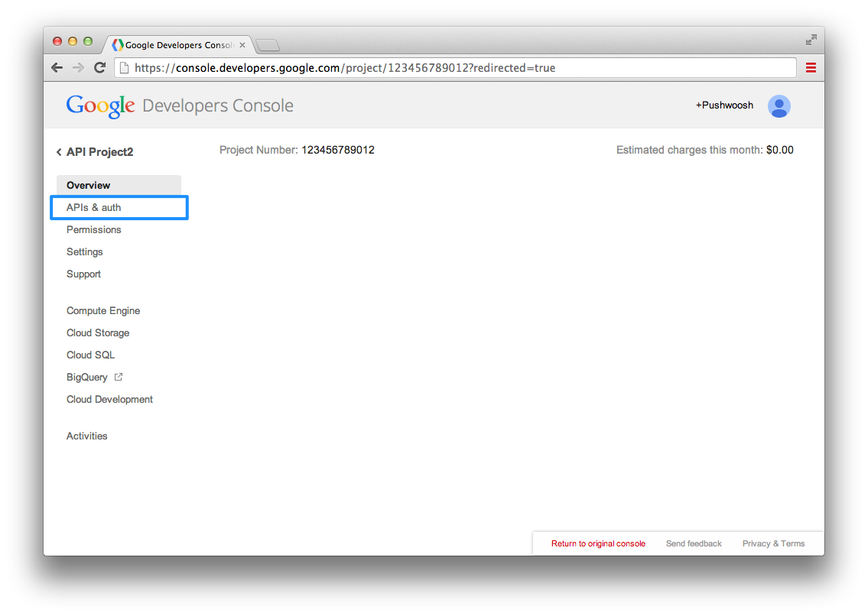Open Settings in the sidebar

[x=84, y=251]
